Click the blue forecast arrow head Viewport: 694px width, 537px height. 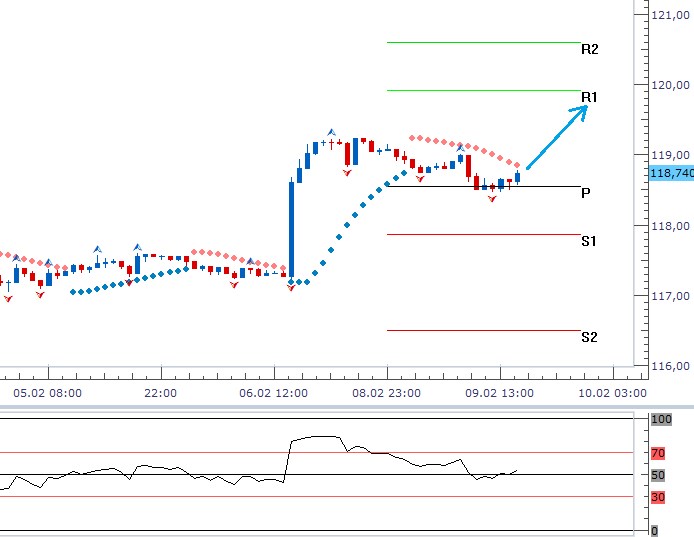[582, 110]
